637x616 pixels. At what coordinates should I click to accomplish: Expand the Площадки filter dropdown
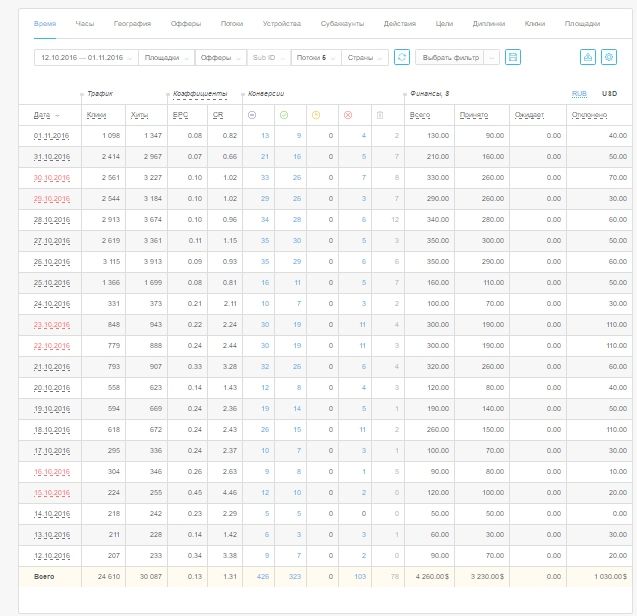(x=167, y=58)
